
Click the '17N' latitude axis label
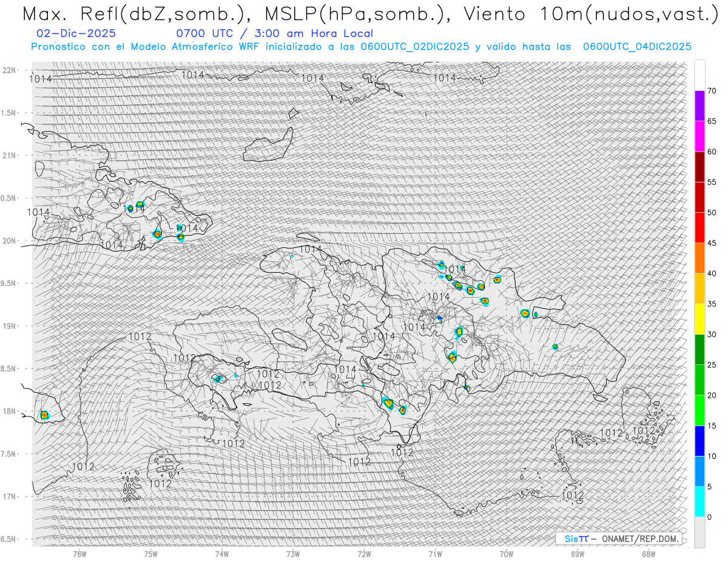point(8,497)
